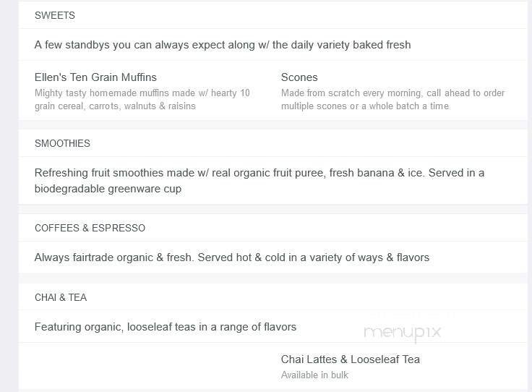
Task: Click the 'A few standbys' sweets description
Action: click(x=223, y=45)
